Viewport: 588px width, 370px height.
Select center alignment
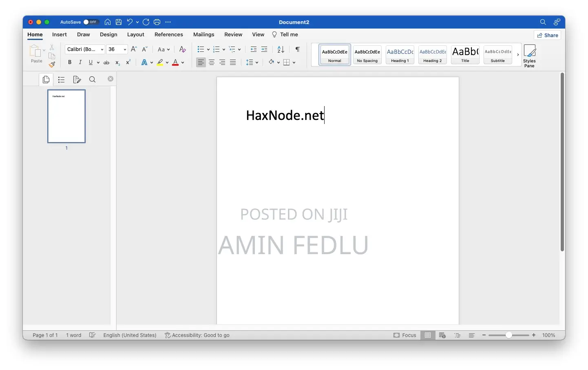tap(212, 62)
